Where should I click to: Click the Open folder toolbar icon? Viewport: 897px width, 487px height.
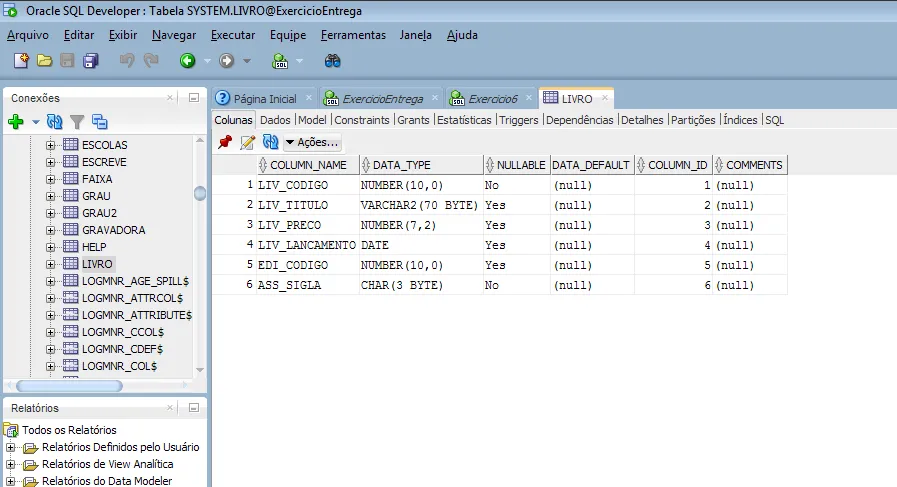click(x=44, y=61)
